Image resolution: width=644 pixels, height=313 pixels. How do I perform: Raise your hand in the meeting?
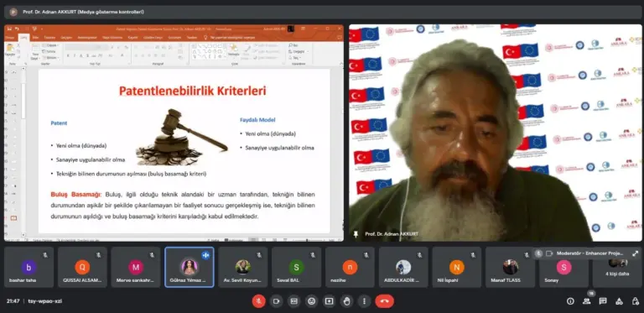pos(346,301)
